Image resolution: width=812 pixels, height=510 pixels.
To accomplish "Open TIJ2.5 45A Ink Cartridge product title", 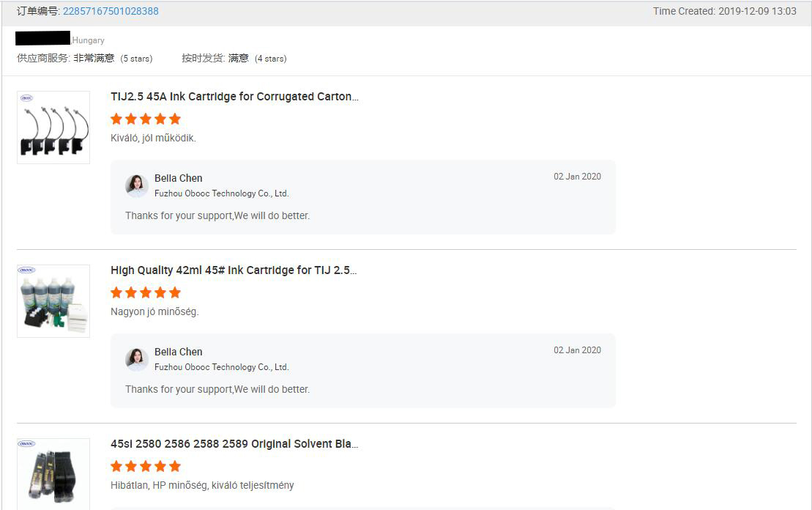I will click(x=234, y=97).
